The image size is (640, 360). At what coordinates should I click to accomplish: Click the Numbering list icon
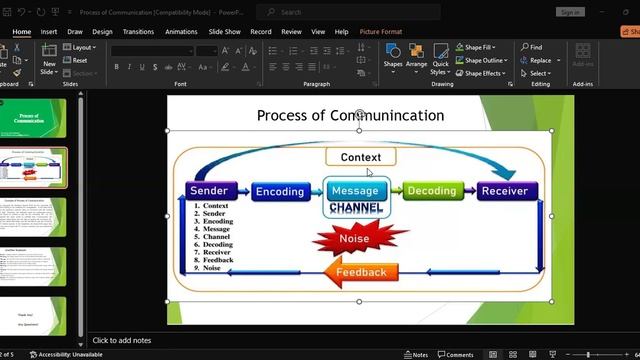(293, 51)
